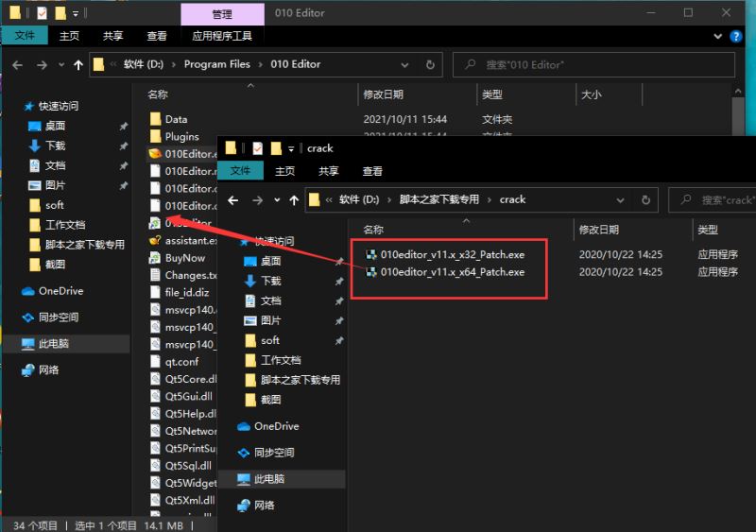Open OneDrive in crack window sidebar
The width and height of the screenshot is (756, 532).
point(268,426)
